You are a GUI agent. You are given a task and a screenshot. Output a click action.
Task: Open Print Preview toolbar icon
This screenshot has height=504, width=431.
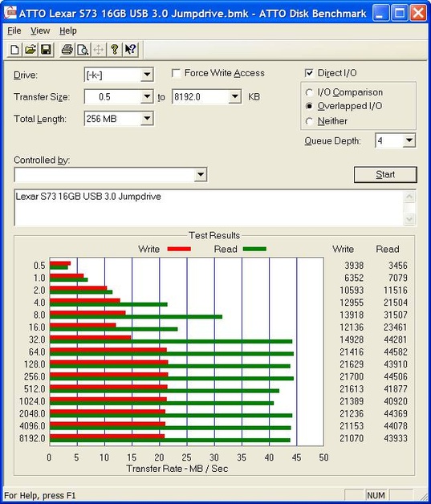click(83, 50)
